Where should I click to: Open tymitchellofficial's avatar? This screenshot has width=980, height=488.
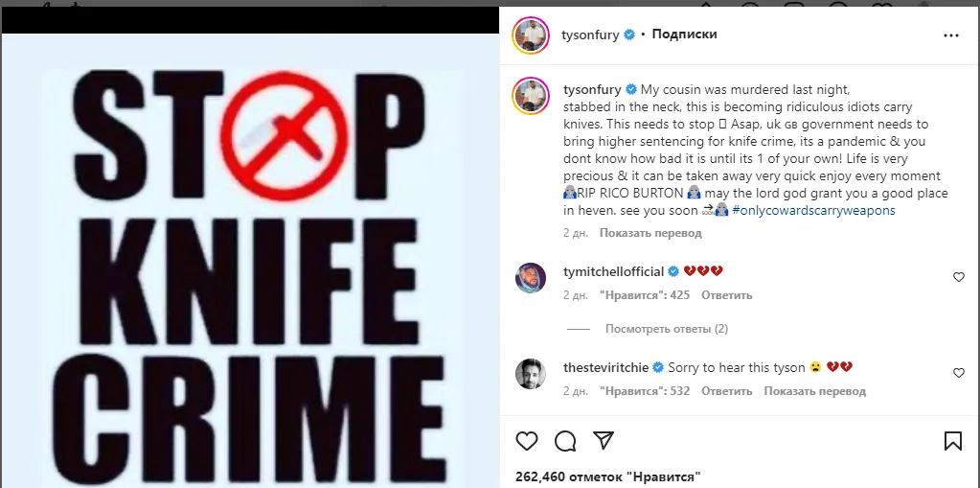pos(531,278)
